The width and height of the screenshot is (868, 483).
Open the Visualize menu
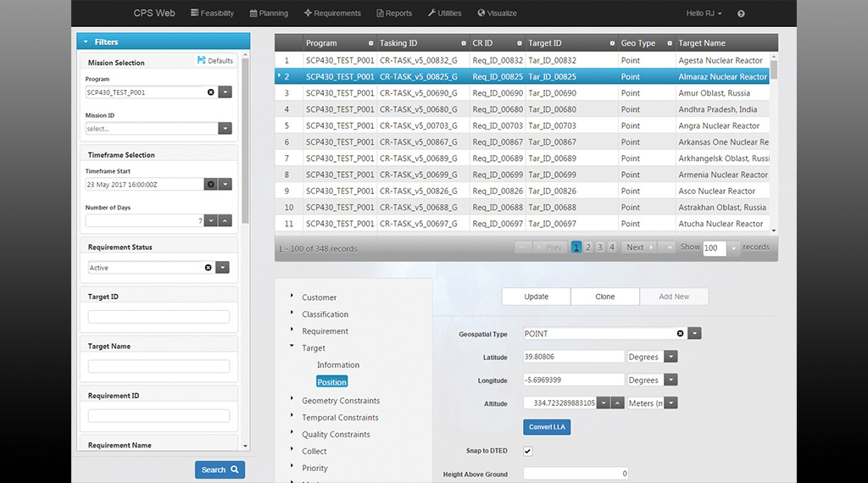click(497, 14)
